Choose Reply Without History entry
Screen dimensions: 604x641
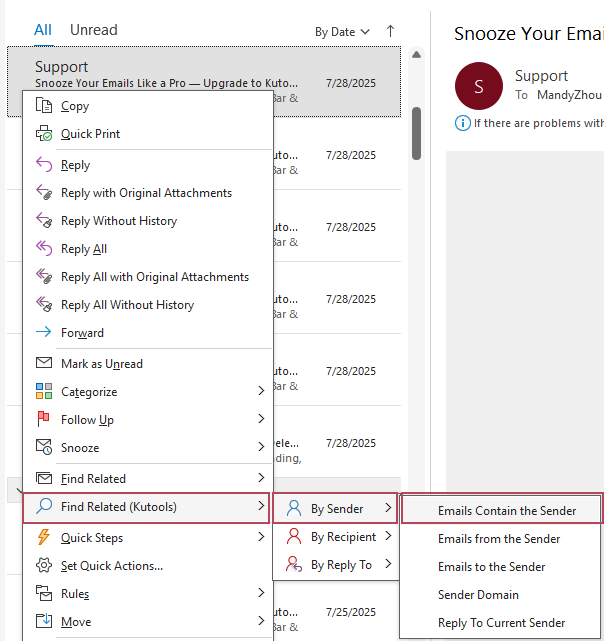click(148, 221)
